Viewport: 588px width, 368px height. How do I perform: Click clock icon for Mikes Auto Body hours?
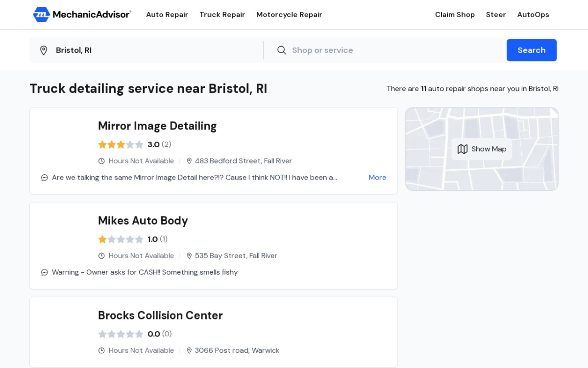coord(101,256)
